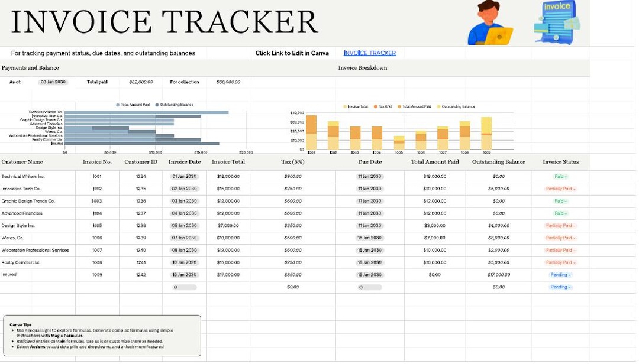Select invoice number cell I005
The width and height of the screenshot is (639, 364).
click(97, 226)
